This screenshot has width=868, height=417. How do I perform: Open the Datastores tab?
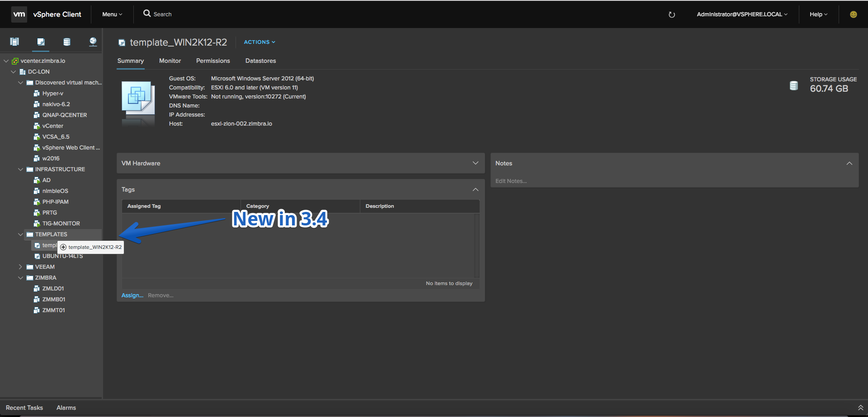261,61
